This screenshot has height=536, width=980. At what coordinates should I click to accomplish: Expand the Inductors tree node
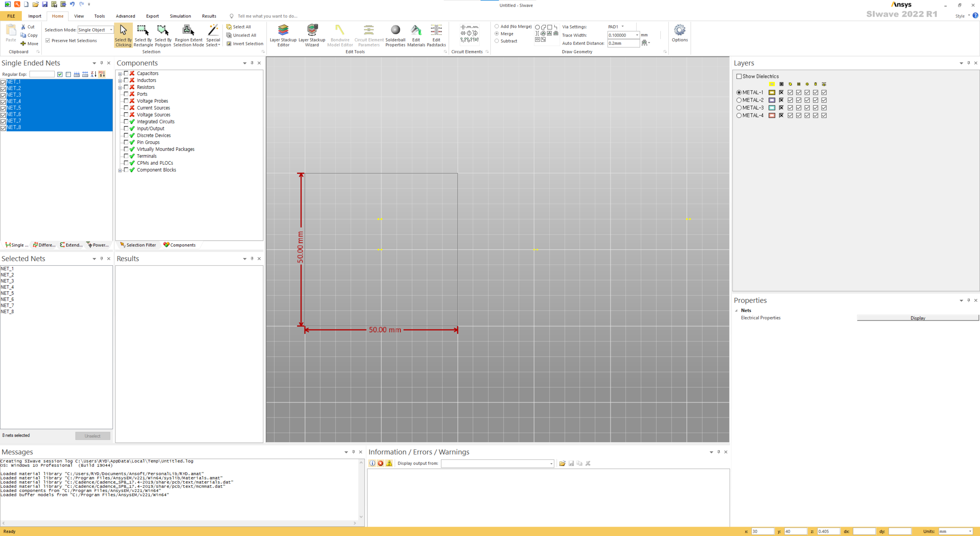(120, 81)
